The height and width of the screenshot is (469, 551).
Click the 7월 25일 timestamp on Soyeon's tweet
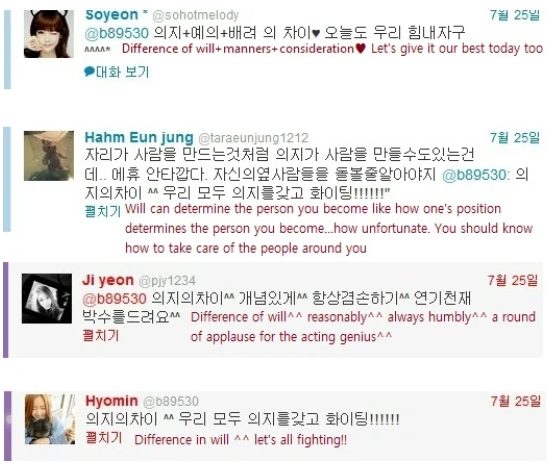click(x=515, y=15)
